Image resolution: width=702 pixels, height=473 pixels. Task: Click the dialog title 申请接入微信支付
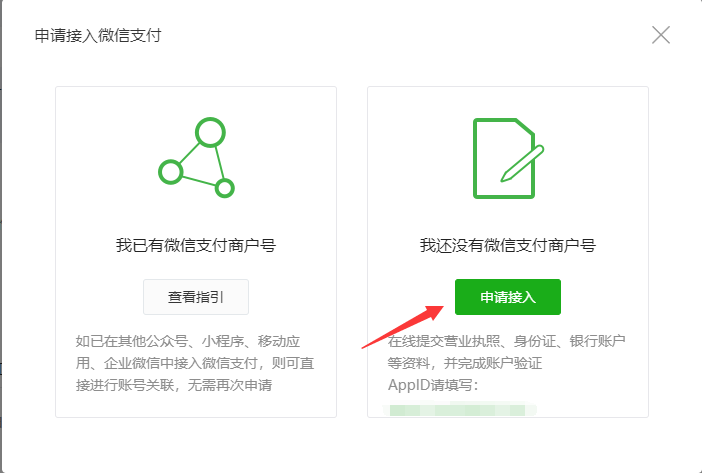[x=98, y=35]
